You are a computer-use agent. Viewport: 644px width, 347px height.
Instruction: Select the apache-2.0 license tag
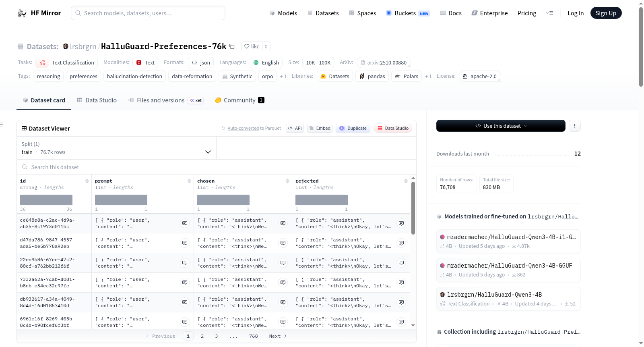pos(480,76)
